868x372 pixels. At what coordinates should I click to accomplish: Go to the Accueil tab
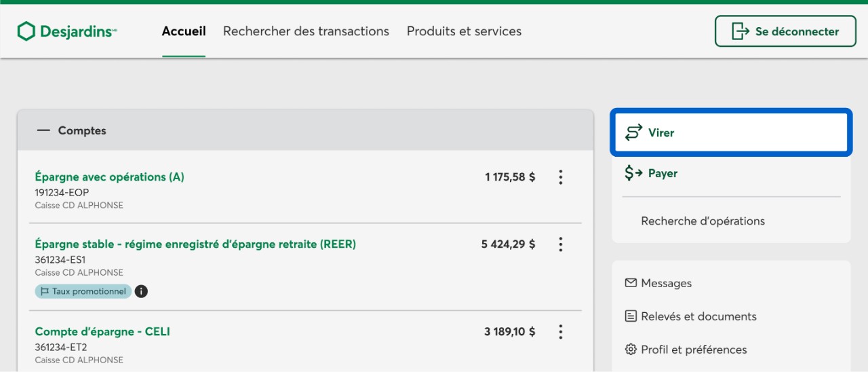(184, 31)
